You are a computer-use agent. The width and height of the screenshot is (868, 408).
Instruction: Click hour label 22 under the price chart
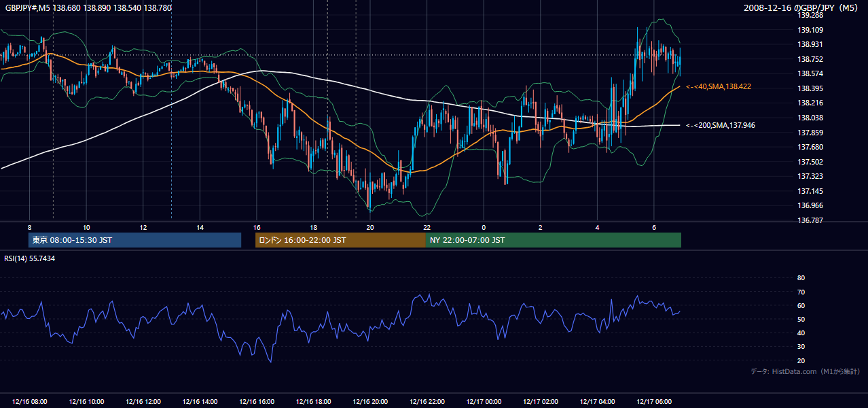(x=427, y=227)
